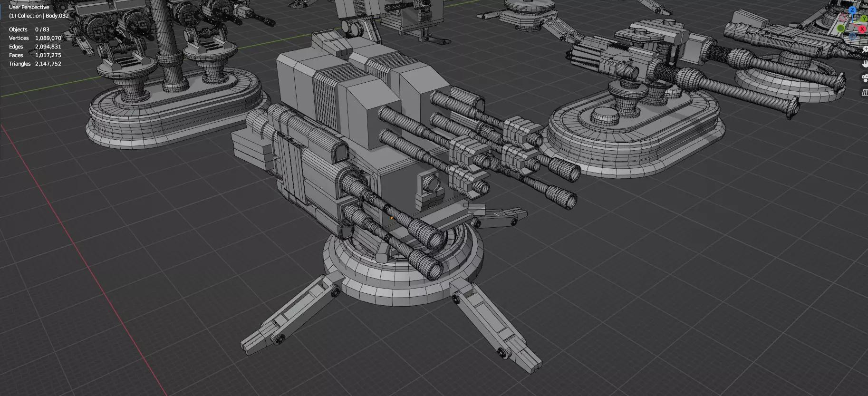The image size is (868, 396).
Task: Toggle perspective/orthographic grid icon
Action: click(x=865, y=93)
